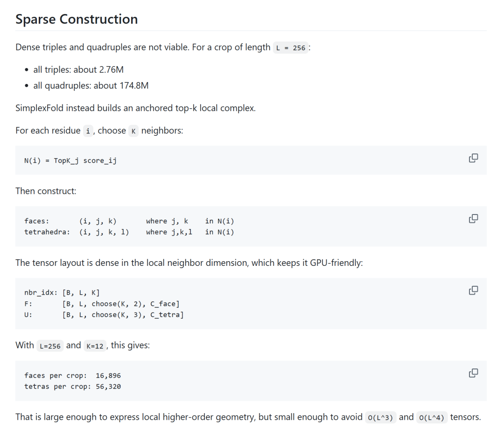This screenshot has height=430, width=504.
Task: Copy the faces and tetrahedra code block
Action: pos(473,219)
